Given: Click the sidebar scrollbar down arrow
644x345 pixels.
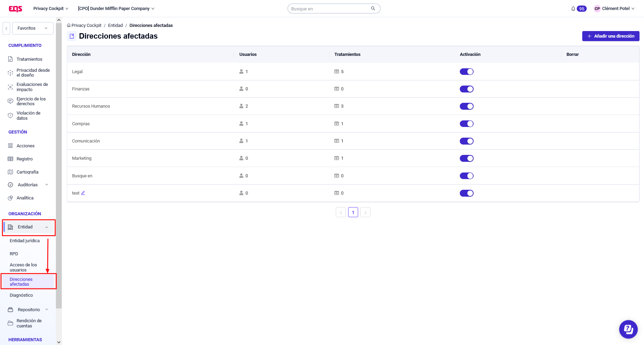Looking at the screenshot, I should pos(59,342).
